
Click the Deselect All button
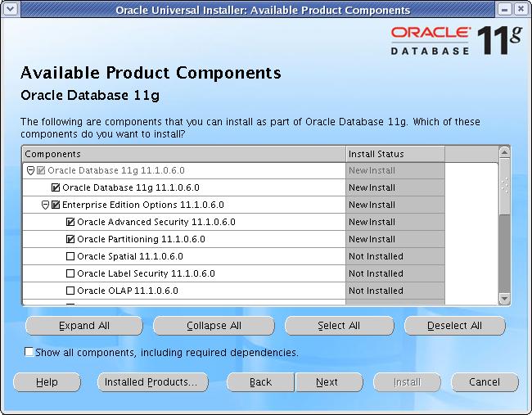454,326
